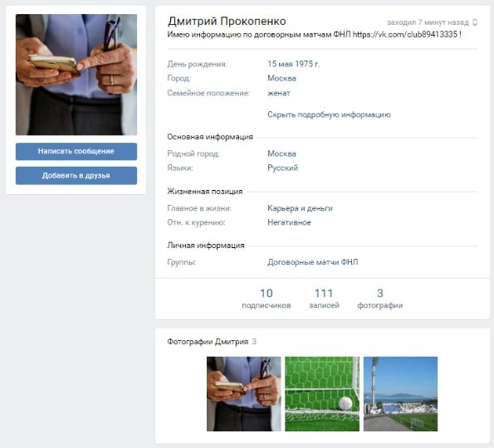Open the 3 фотографии counter
This screenshot has width=494, height=448.
point(380,298)
